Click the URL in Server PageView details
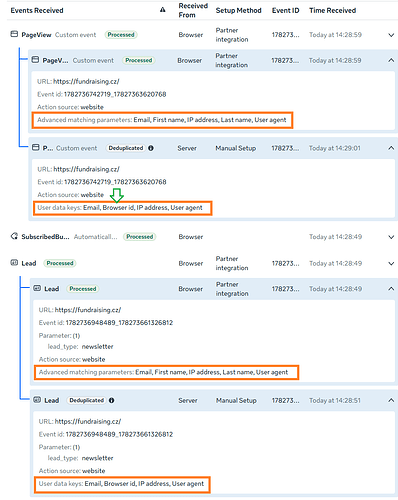This screenshot has width=398, height=500. pos(86,169)
